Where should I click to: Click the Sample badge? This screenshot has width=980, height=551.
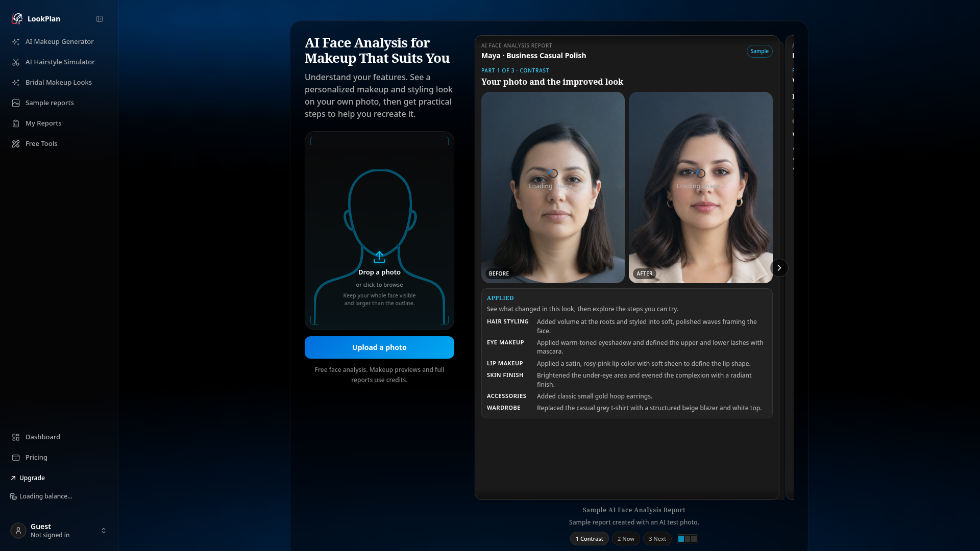759,51
